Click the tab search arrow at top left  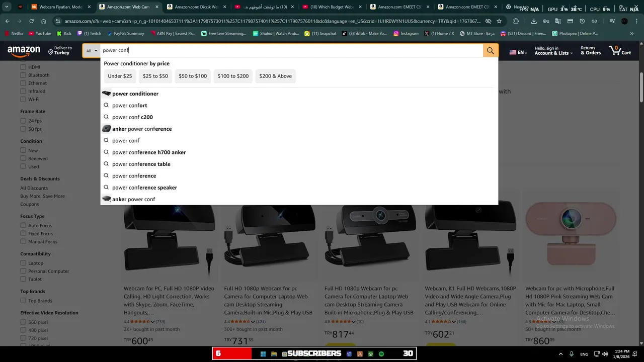click(x=7, y=7)
